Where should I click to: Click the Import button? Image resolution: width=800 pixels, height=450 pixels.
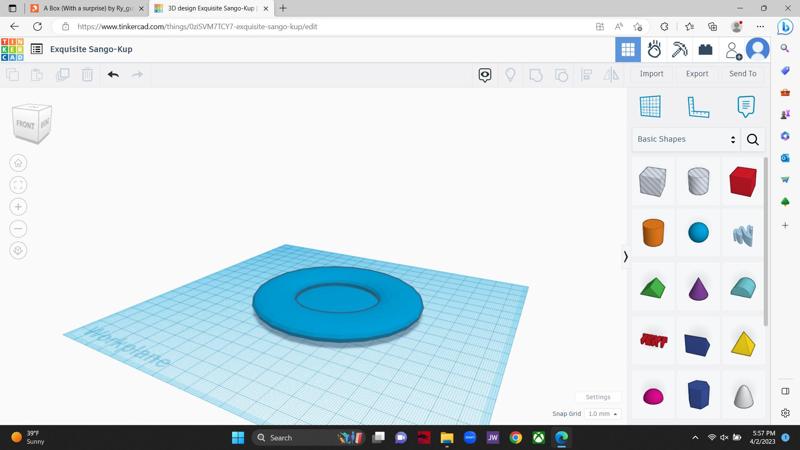(651, 74)
